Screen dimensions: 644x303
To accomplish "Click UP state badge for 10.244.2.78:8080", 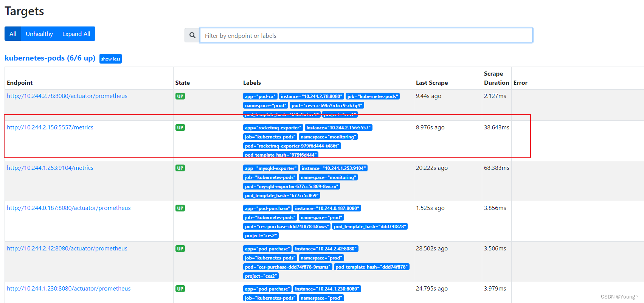I will (180, 96).
